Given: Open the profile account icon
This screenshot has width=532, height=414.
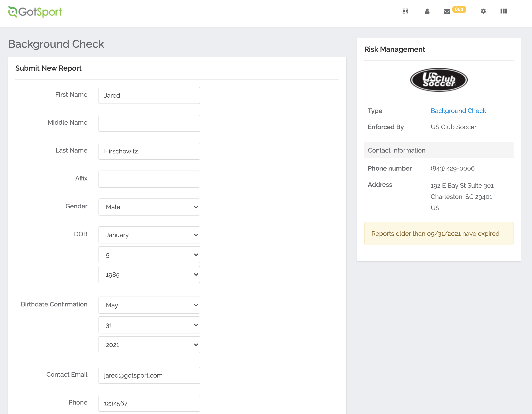Looking at the screenshot, I should [x=427, y=11].
